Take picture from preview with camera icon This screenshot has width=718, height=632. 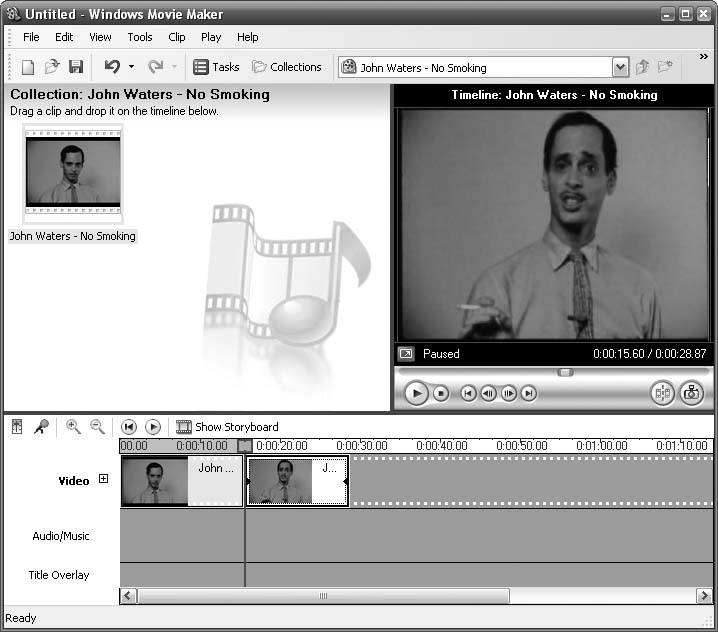[691, 393]
